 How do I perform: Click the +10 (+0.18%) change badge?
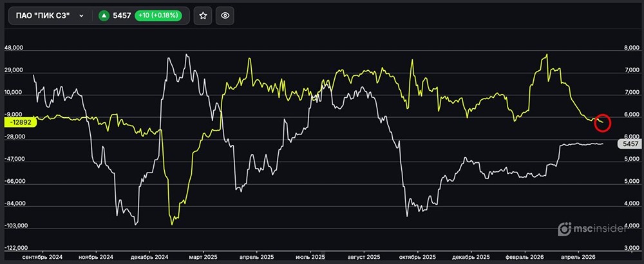tap(158, 15)
